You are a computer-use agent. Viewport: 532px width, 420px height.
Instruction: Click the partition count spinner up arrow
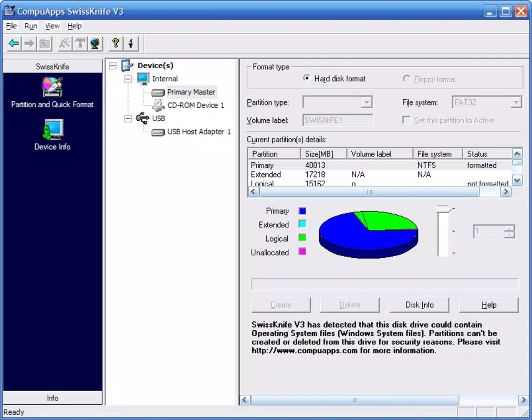pos(509,228)
